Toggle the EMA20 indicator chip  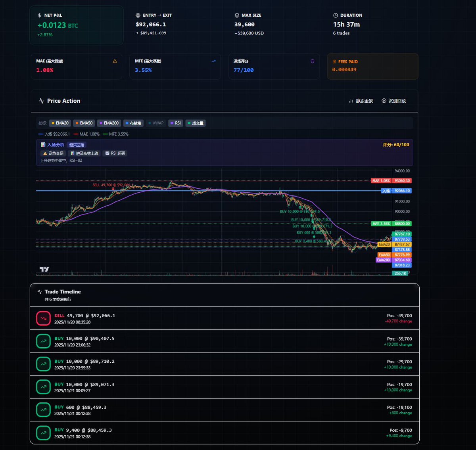pyautogui.click(x=60, y=123)
